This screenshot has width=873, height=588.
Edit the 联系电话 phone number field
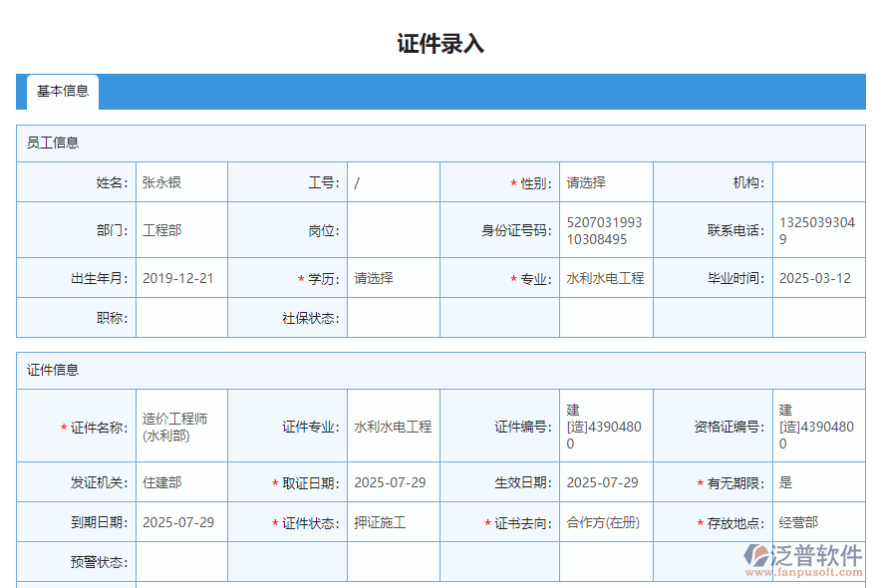tap(819, 229)
